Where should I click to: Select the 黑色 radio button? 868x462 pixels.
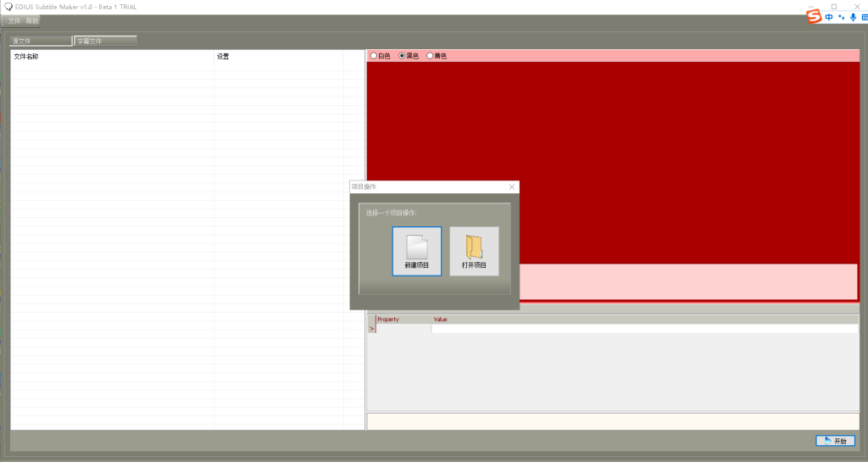tap(409, 56)
